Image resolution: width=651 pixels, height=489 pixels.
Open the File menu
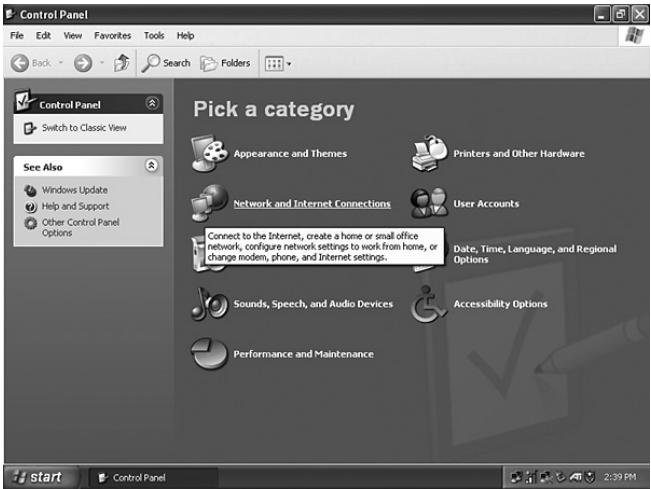[17, 36]
